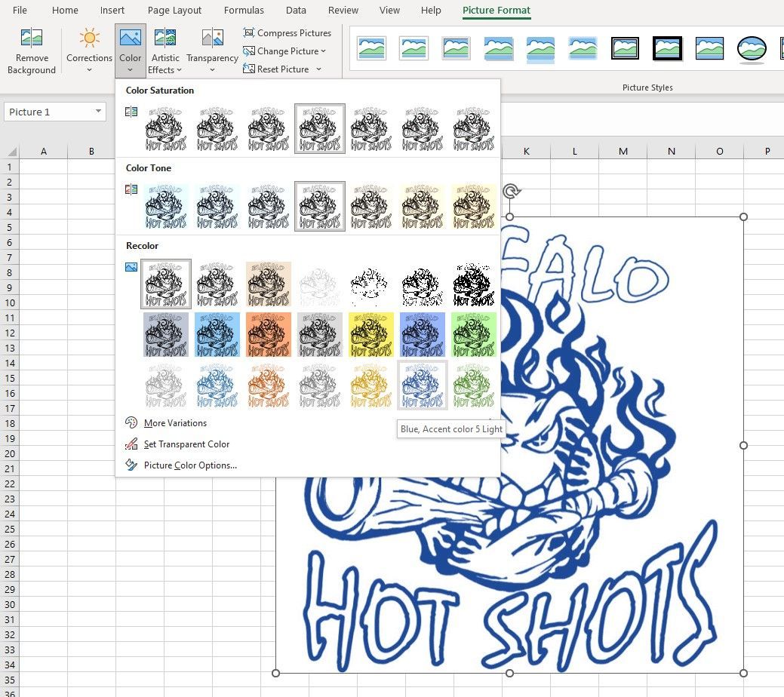The image size is (784, 697).
Task: Click the Remove Background icon
Action: point(32,38)
